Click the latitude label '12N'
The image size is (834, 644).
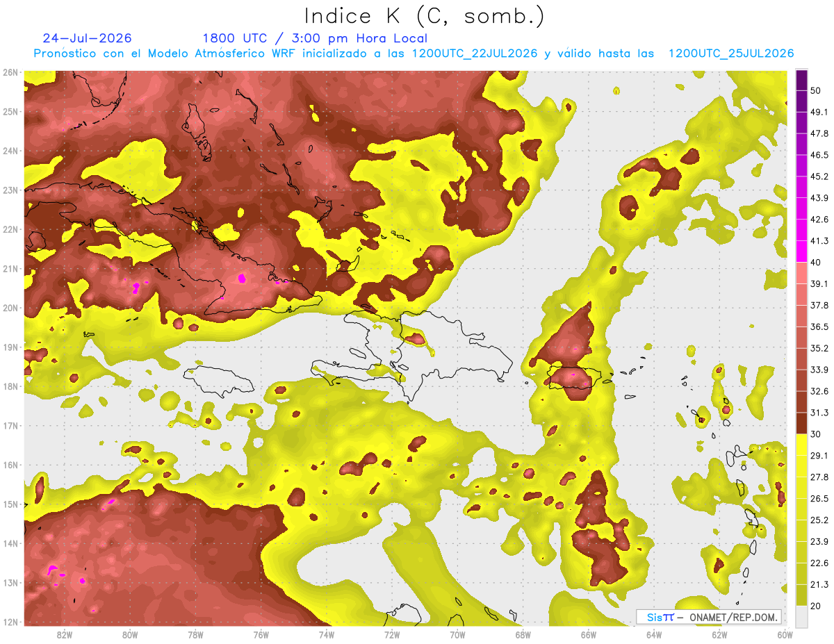tap(10, 622)
